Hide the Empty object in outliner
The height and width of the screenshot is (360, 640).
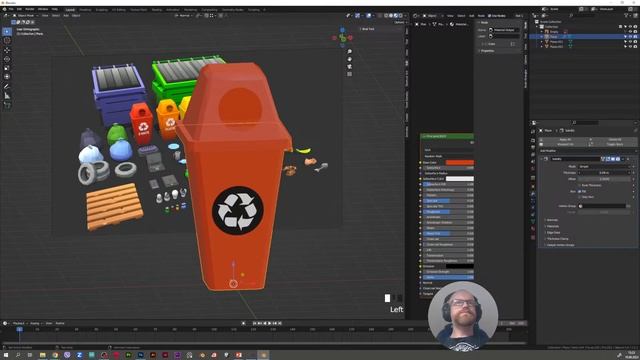click(x=630, y=31)
